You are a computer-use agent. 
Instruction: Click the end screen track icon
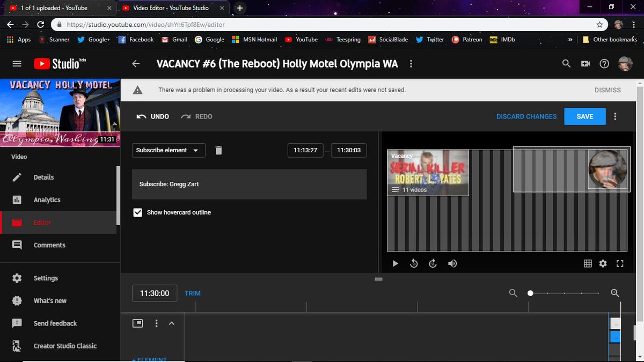137,323
